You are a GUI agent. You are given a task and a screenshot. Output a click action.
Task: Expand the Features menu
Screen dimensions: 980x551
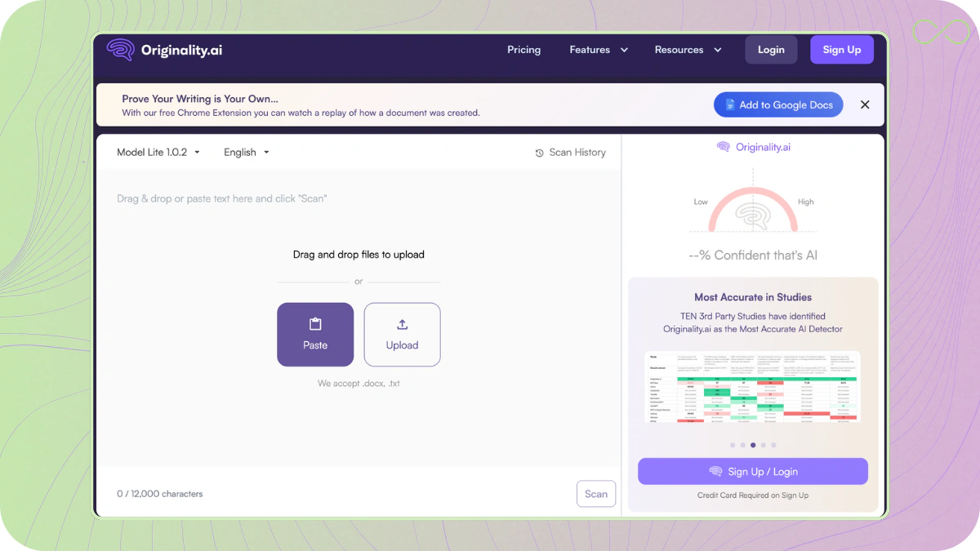599,50
